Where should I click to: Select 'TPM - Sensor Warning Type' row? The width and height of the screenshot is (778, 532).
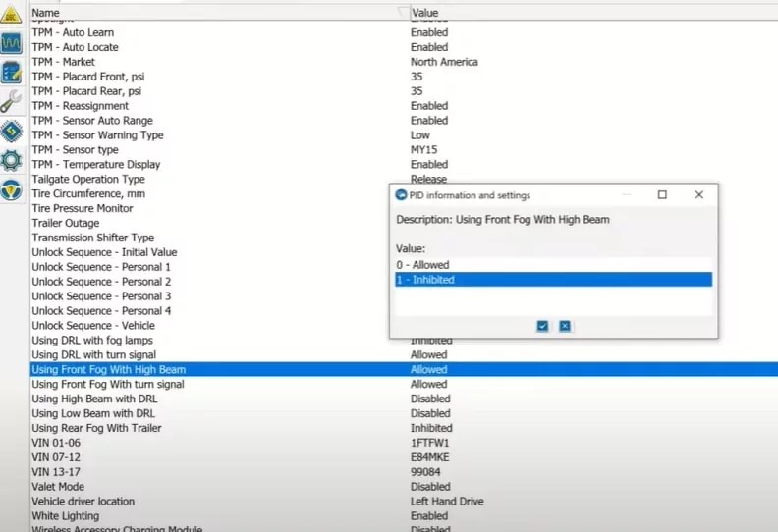click(x=404, y=134)
